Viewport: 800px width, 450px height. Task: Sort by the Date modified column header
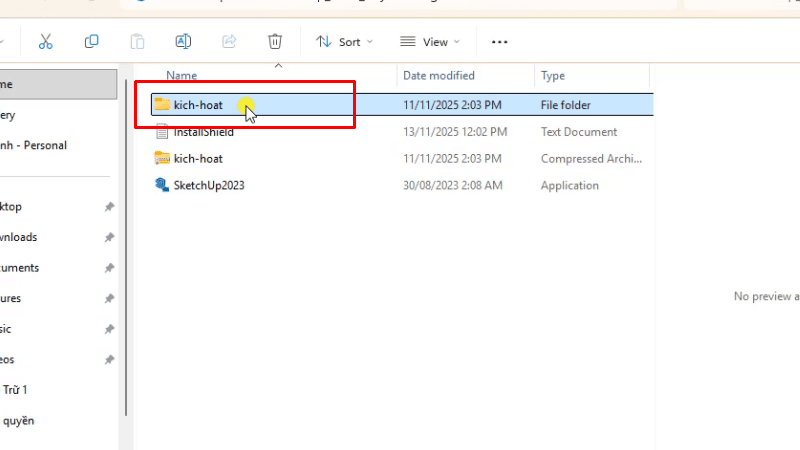coord(438,76)
